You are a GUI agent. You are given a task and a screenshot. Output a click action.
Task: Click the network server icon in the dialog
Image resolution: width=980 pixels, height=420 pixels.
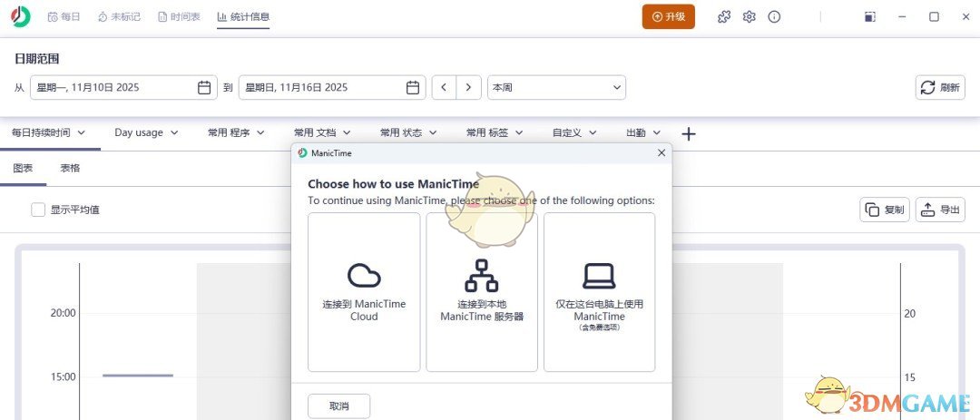pyautogui.click(x=481, y=276)
